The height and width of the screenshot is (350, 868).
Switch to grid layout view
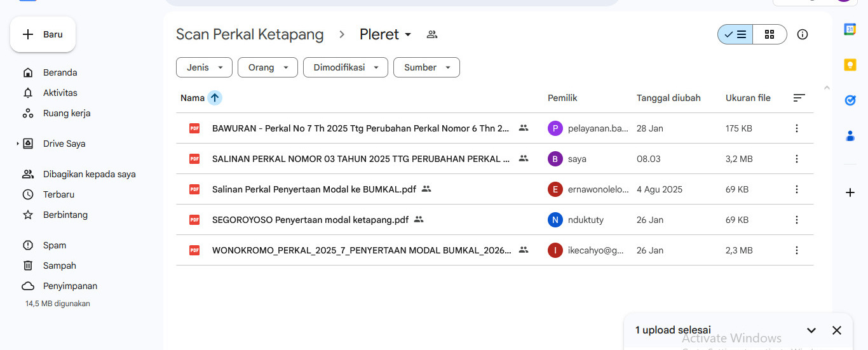[770, 34]
